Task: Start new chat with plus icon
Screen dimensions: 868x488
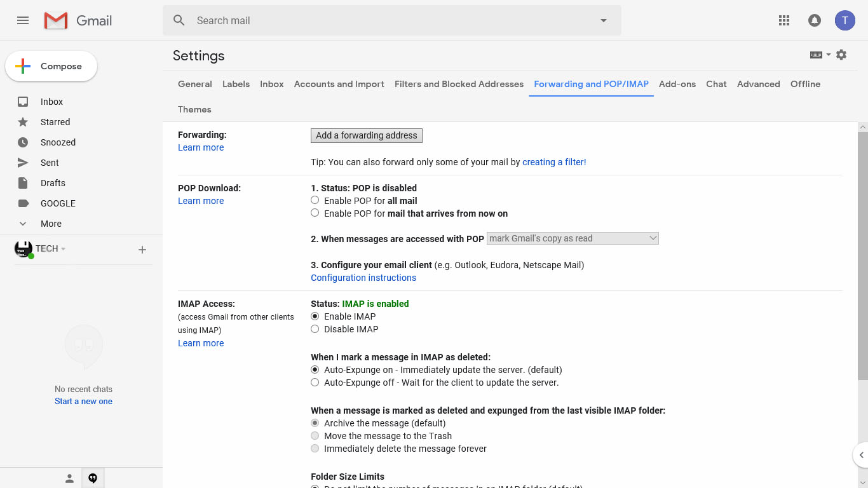Action: coord(142,250)
